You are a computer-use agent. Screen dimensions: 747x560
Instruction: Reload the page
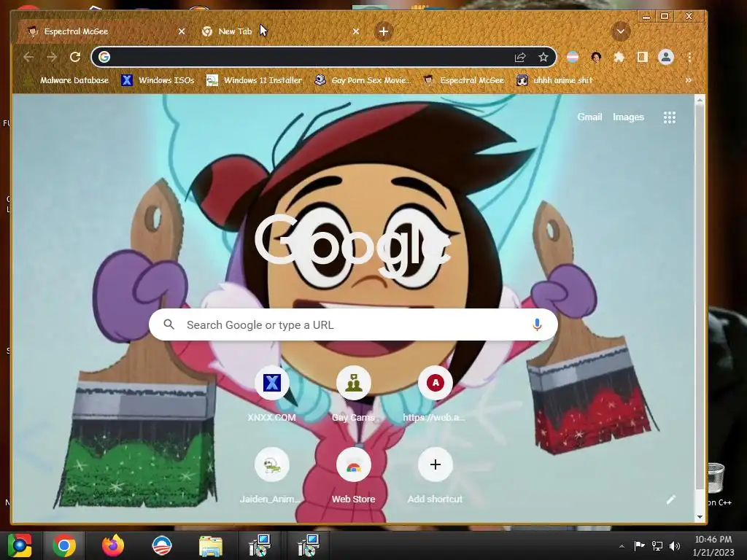pyautogui.click(x=75, y=57)
